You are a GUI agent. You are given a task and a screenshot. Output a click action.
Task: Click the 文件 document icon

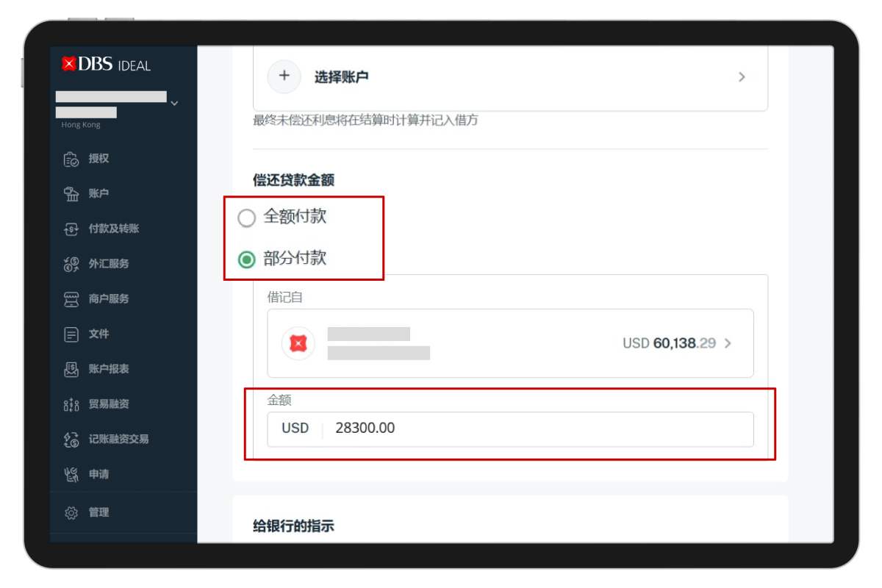tap(71, 334)
